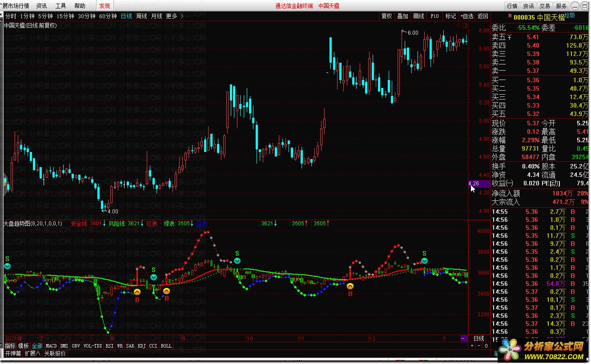Click the 返回 button
The height and width of the screenshot is (364, 591).
[x=482, y=16]
